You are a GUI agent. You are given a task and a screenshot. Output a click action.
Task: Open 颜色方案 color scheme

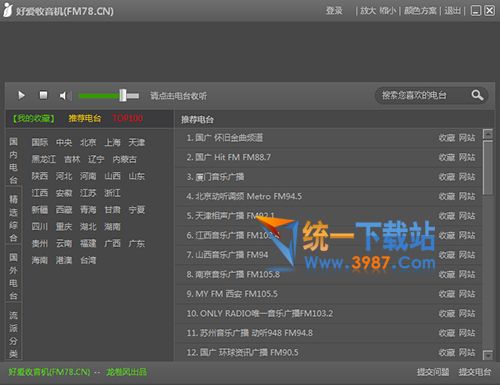[x=420, y=11]
